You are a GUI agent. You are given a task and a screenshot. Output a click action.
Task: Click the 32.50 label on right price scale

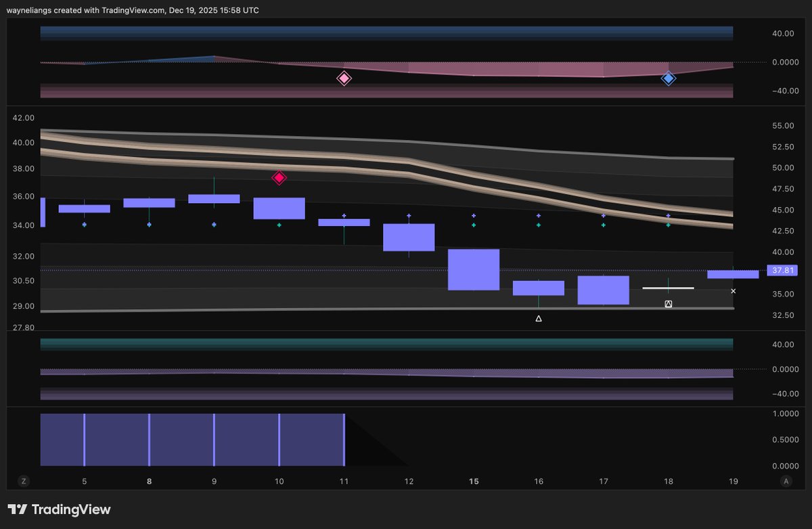[x=782, y=315]
